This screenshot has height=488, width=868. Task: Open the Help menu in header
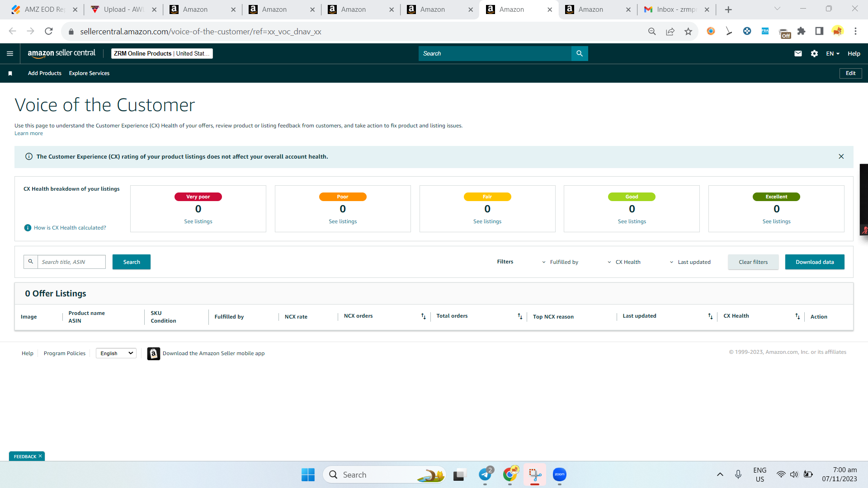click(854, 53)
